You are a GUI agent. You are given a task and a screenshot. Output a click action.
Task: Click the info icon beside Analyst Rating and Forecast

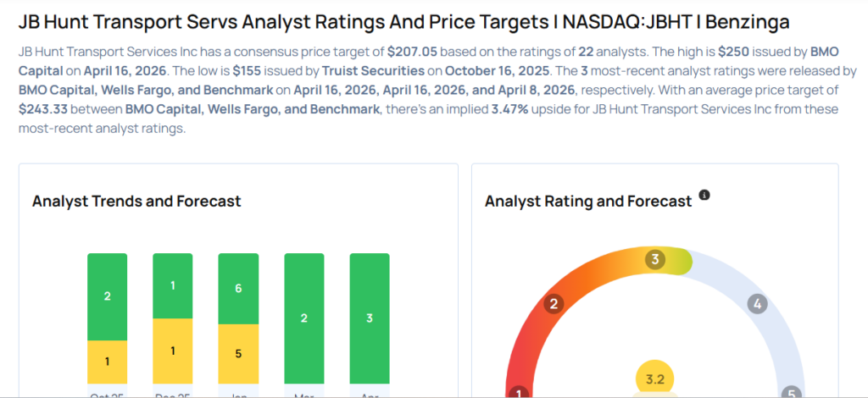(704, 196)
